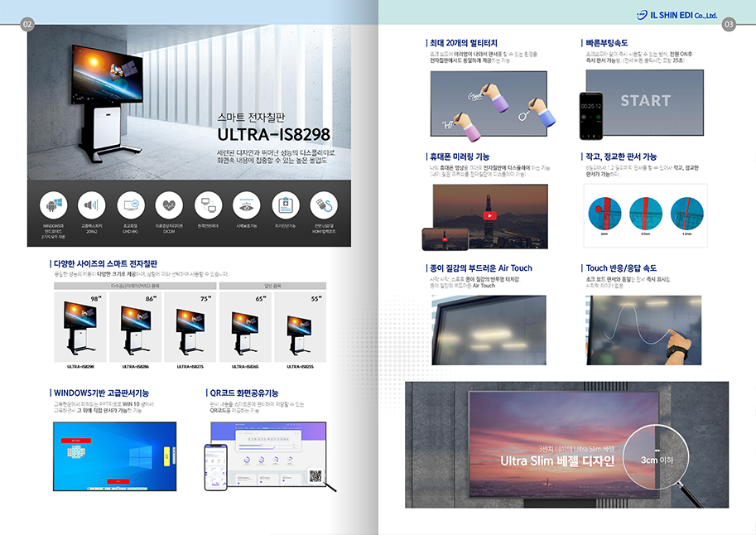Screen dimensions: 756x535
Task: Select the 86-inch ULTRA-IS8286 model thumbnail
Action: coord(135,327)
